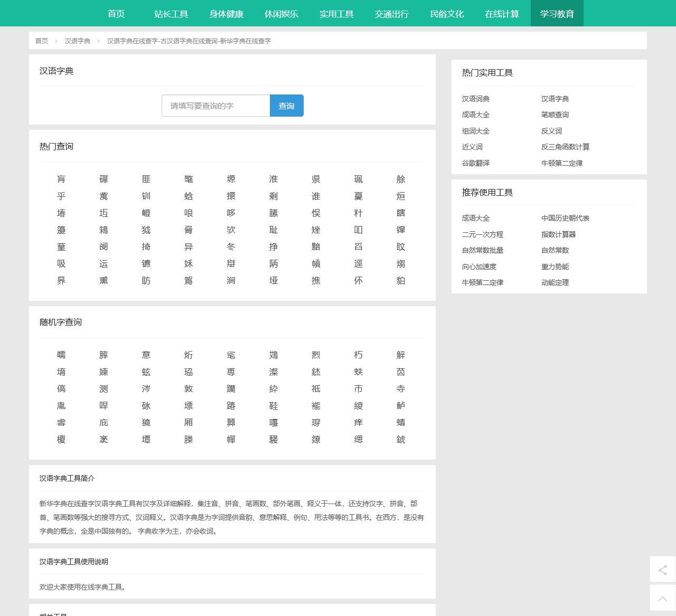Open 笔顺查询 in popular tools

(x=555, y=115)
